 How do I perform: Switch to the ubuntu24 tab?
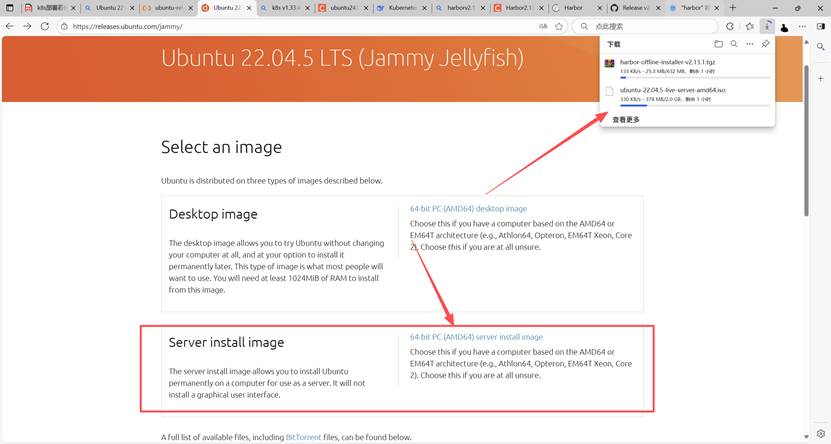pos(343,8)
